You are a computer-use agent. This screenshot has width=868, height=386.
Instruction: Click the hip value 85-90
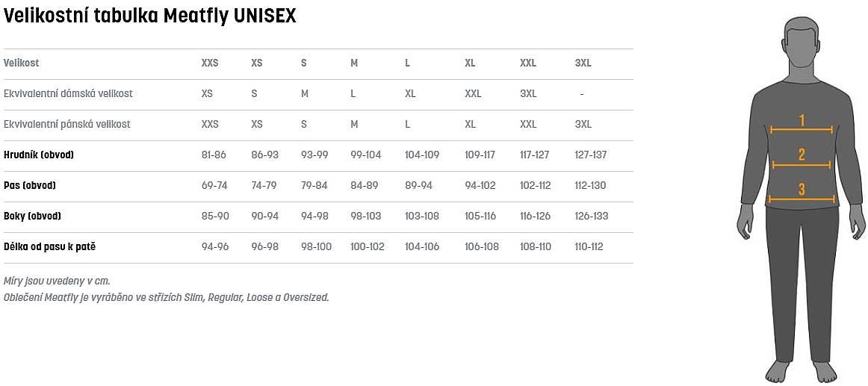(215, 217)
